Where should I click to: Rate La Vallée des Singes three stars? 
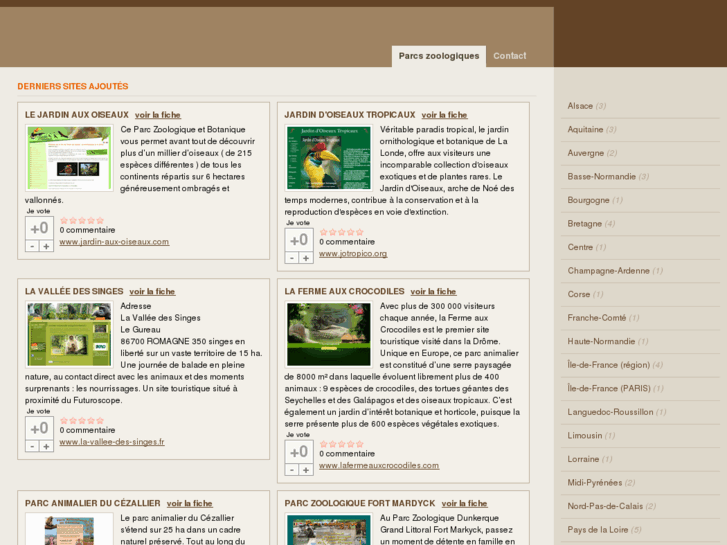(x=82, y=421)
